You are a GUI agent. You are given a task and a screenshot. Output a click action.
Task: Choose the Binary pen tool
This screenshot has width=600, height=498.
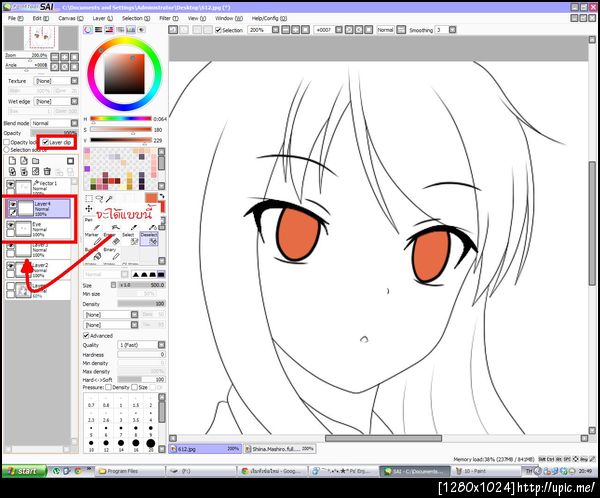(112, 254)
